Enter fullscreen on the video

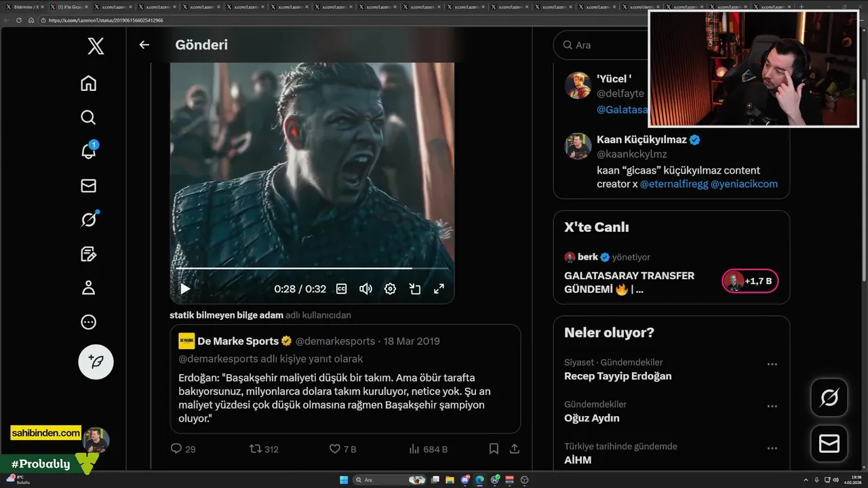click(x=439, y=289)
